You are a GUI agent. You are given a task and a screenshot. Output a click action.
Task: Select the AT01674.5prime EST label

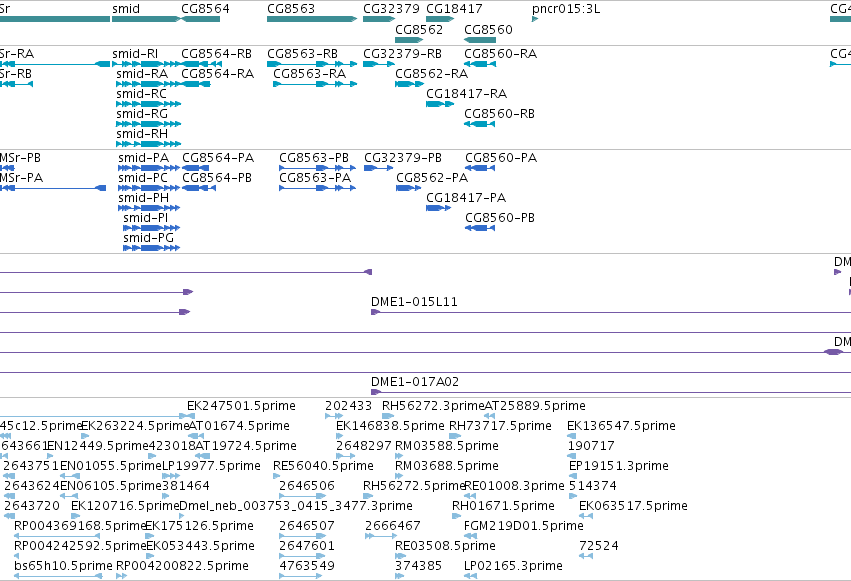239,426
